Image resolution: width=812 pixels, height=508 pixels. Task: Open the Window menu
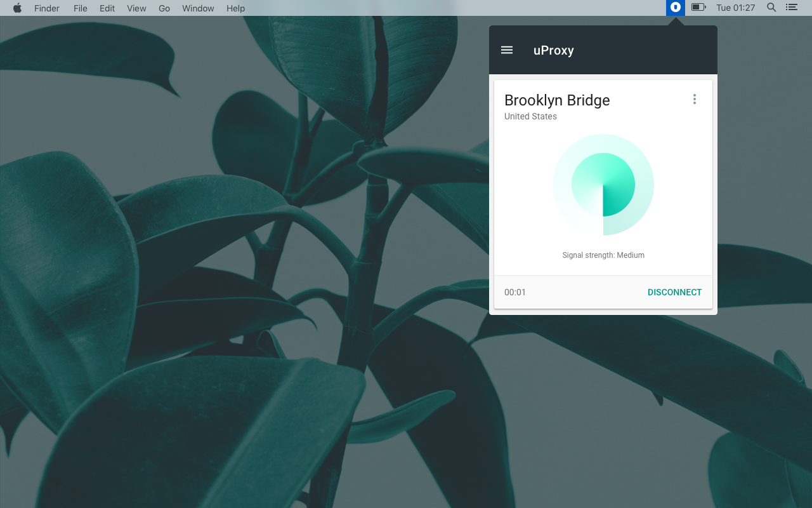click(198, 8)
